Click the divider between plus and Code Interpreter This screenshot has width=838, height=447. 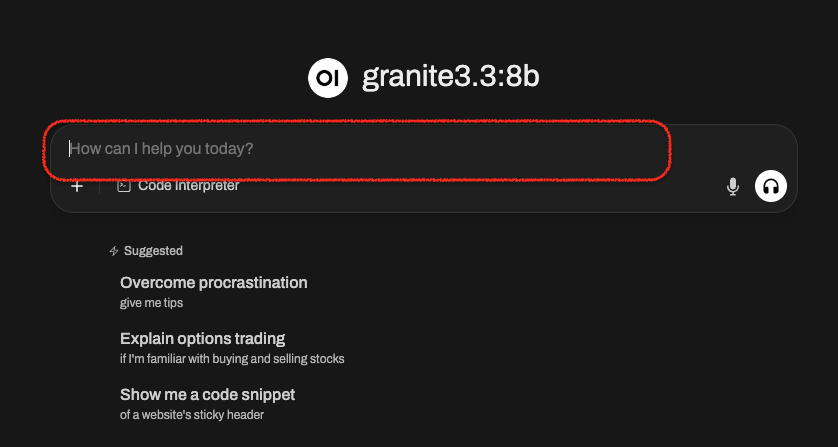pyautogui.click(x=100, y=186)
